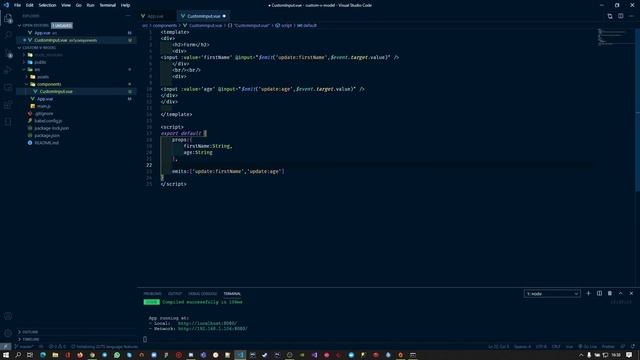
Task: Switch to the Debug Console tab
Action: click(x=202, y=293)
